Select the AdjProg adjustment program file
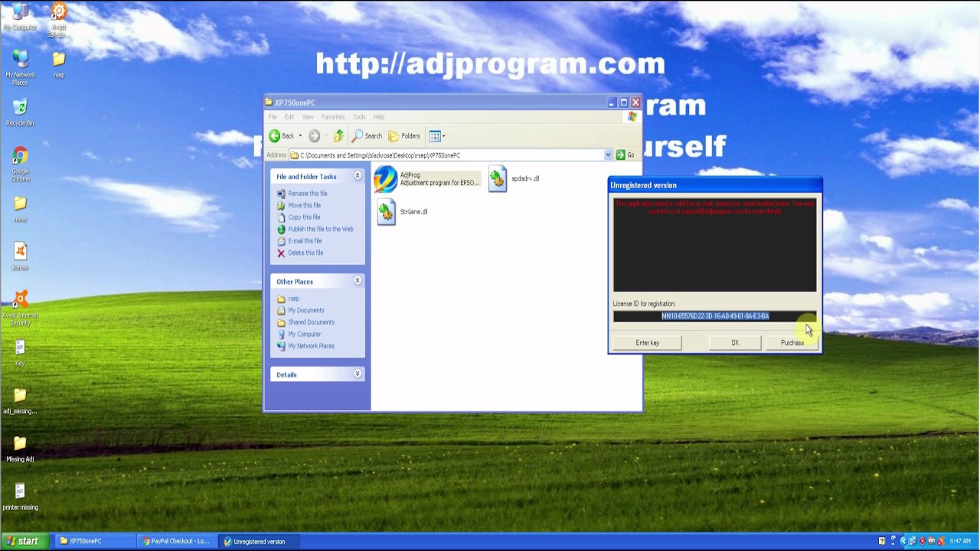 426,179
